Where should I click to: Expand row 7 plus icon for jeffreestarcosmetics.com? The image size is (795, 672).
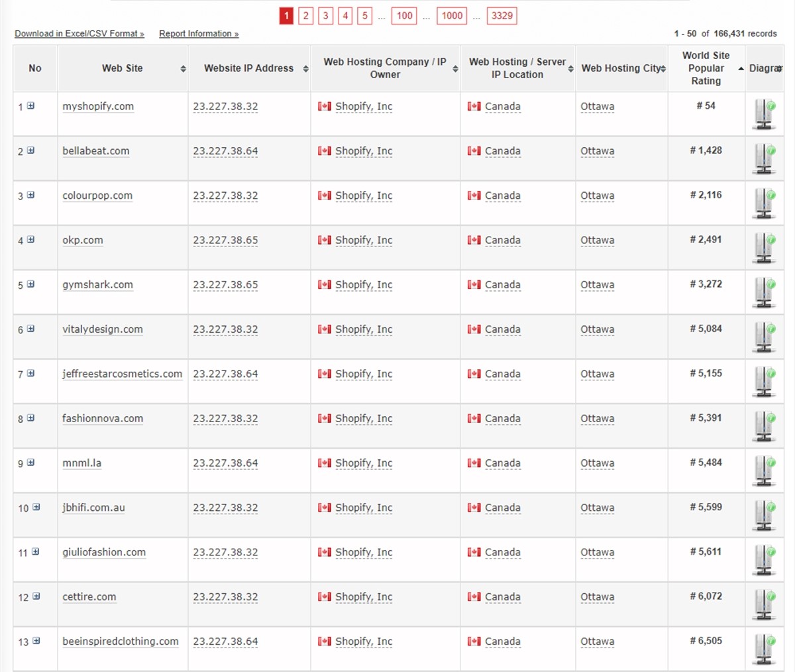30,373
